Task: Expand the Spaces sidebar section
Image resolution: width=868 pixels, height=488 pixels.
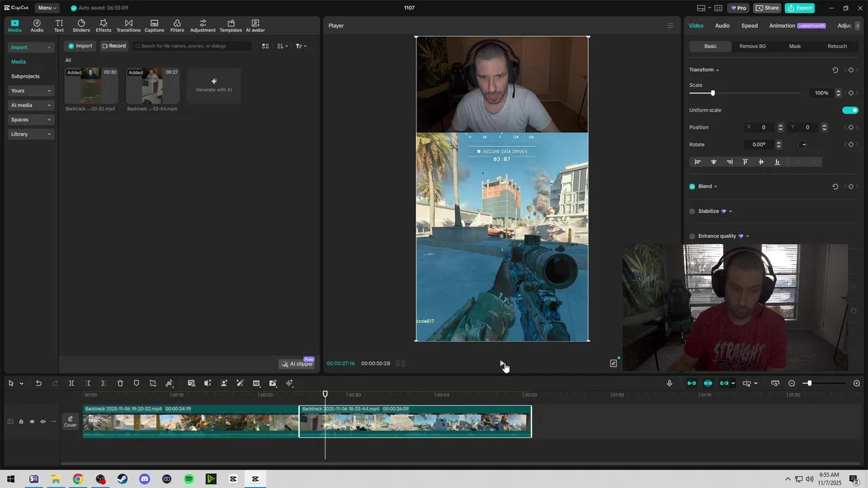Action: [x=49, y=120]
